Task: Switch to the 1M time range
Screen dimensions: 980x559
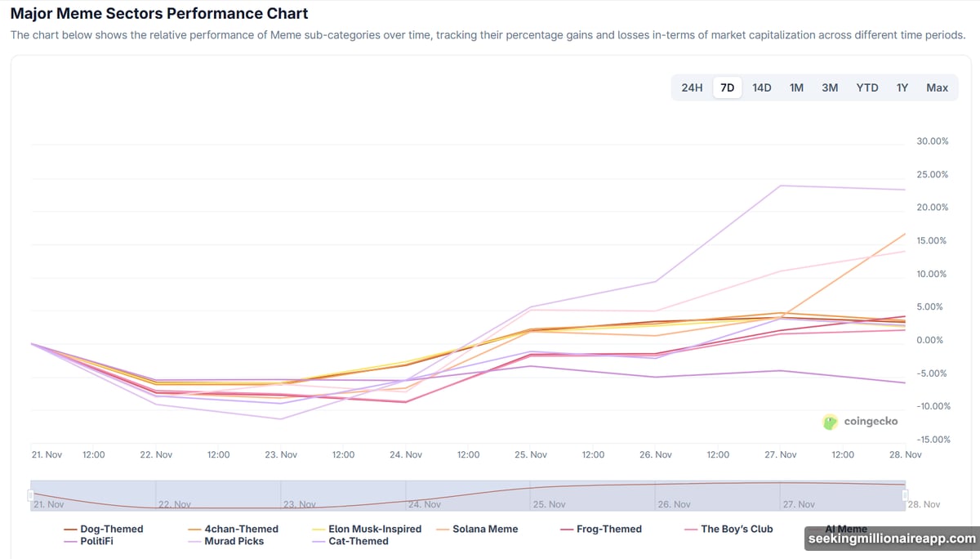Action: coord(795,87)
